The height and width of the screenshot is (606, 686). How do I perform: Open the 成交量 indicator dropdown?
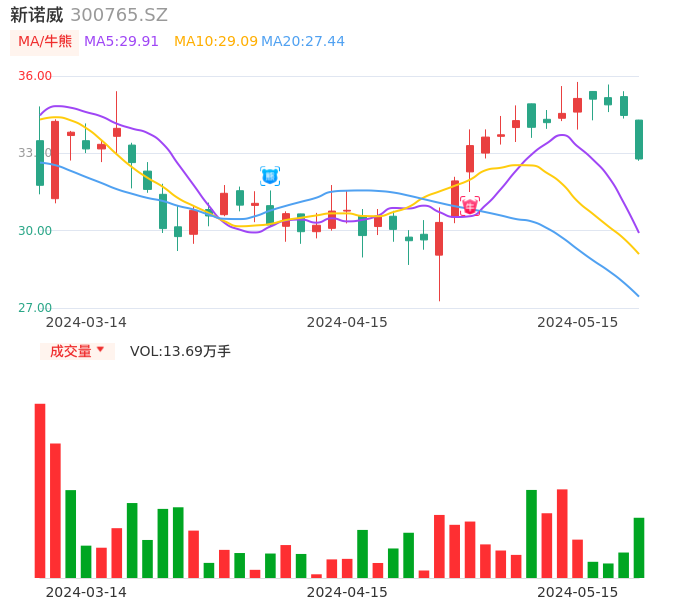click(x=71, y=351)
